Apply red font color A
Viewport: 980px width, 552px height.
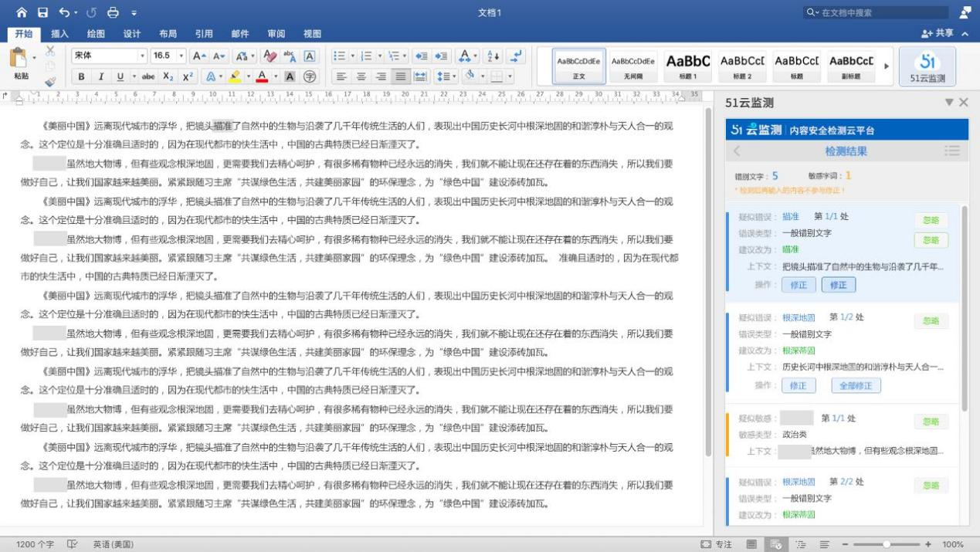(262, 76)
